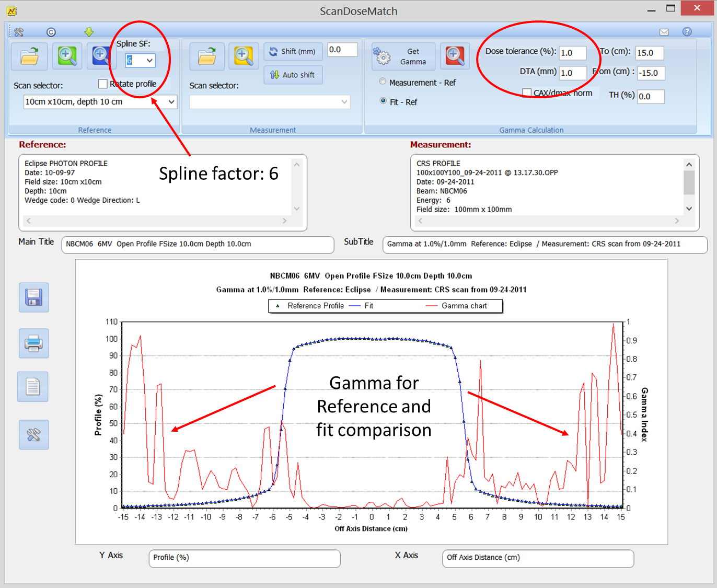Choose the Fit - Ref radio option
The height and width of the screenshot is (588, 717).
click(x=383, y=101)
